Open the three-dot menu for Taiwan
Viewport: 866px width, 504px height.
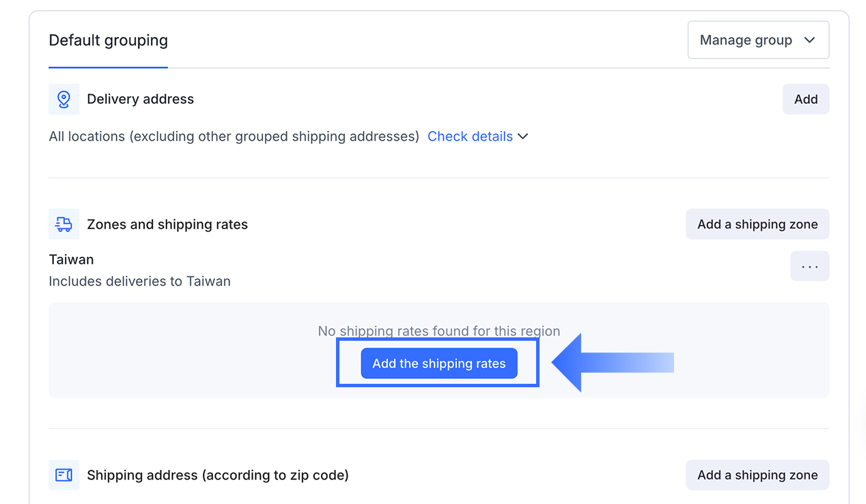coord(809,266)
